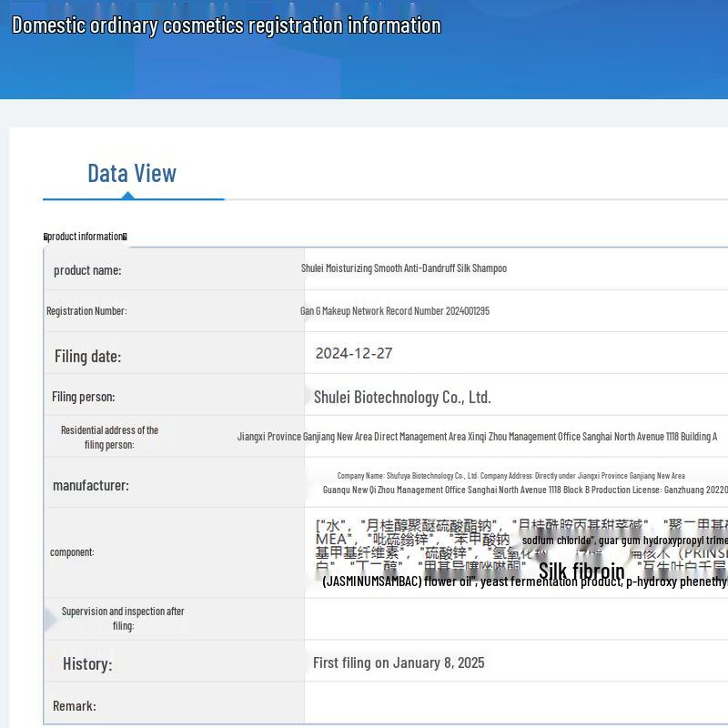Click the Gan G Makeup record number
The height and width of the screenshot is (728, 728).
click(394, 311)
